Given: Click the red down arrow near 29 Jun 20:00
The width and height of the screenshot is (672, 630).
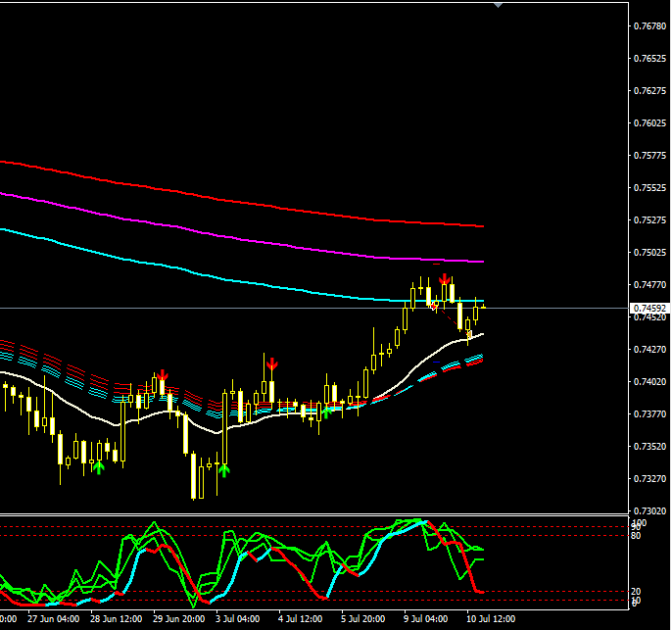Looking at the screenshot, I should (x=162, y=374).
